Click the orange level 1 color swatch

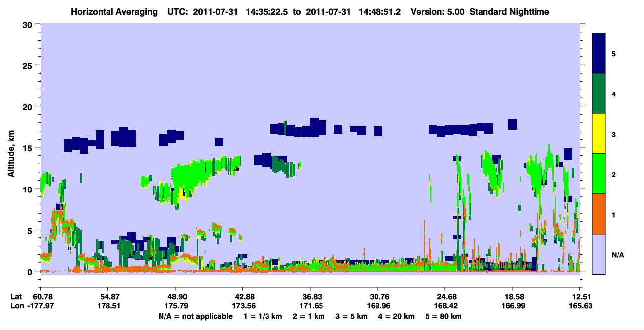[599, 214]
